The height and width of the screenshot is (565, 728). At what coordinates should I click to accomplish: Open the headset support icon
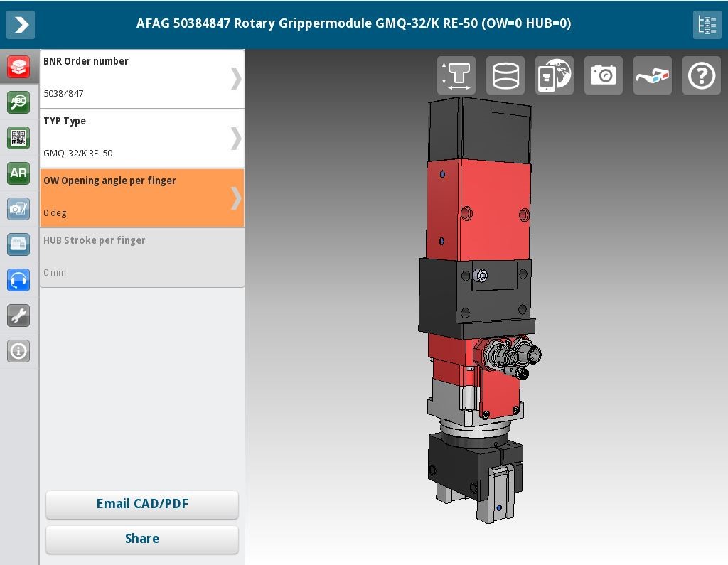[x=18, y=280]
